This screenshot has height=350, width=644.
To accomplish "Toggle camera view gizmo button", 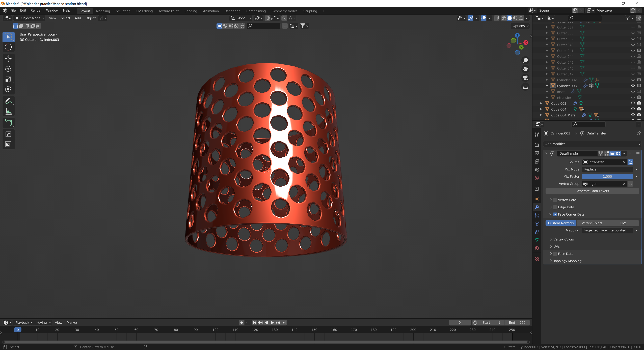I will click(525, 78).
